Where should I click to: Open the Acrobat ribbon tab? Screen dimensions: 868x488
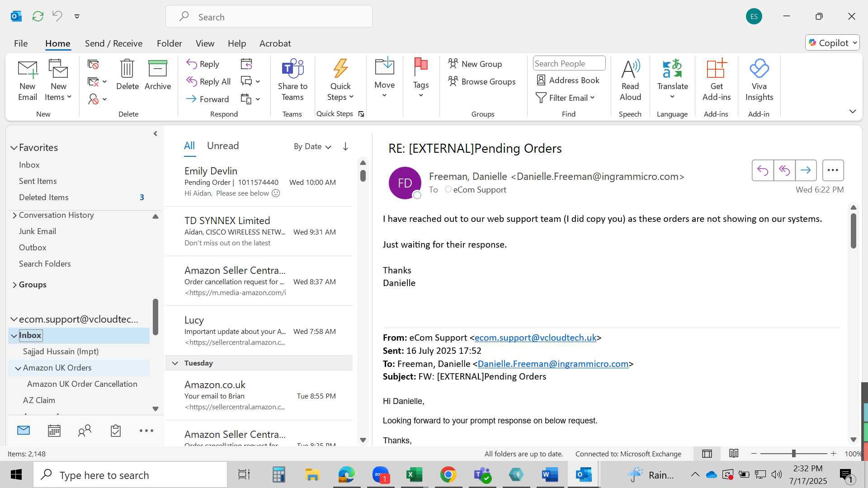click(x=275, y=43)
